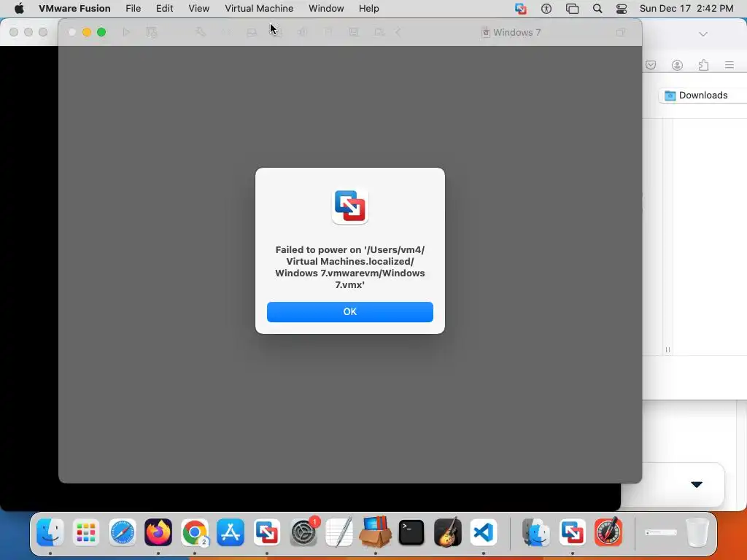This screenshot has width=747, height=560.
Task: Launch Firefox from the Dock
Action: point(158,532)
